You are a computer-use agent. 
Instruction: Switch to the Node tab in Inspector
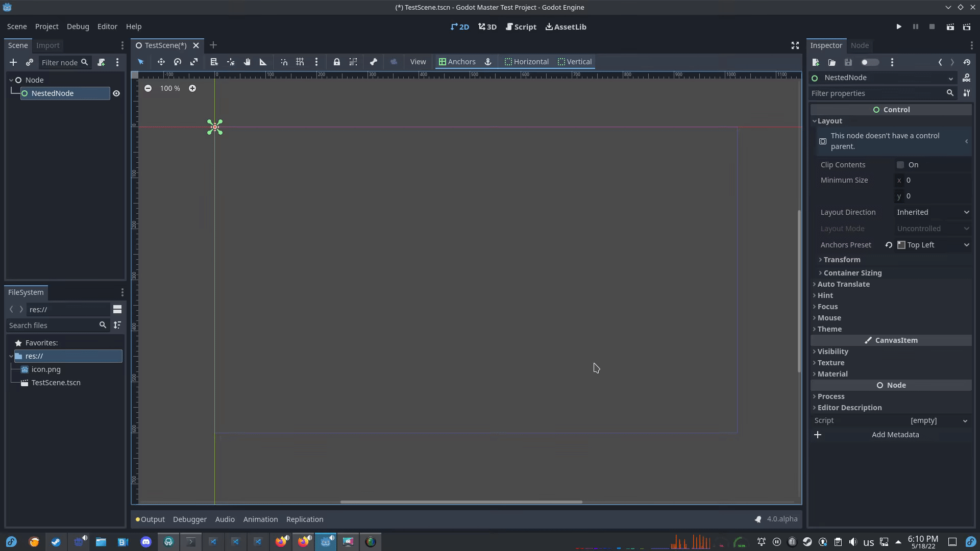click(860, 45)
